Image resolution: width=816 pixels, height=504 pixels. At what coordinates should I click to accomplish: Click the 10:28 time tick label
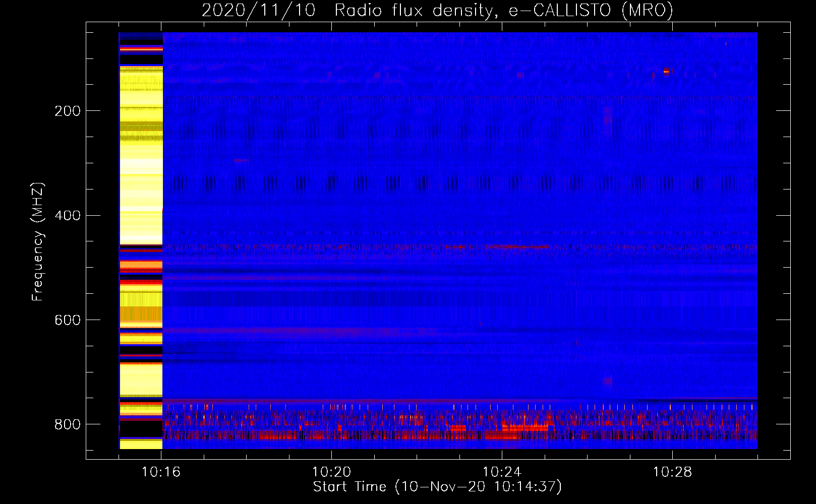click(673, 472)
